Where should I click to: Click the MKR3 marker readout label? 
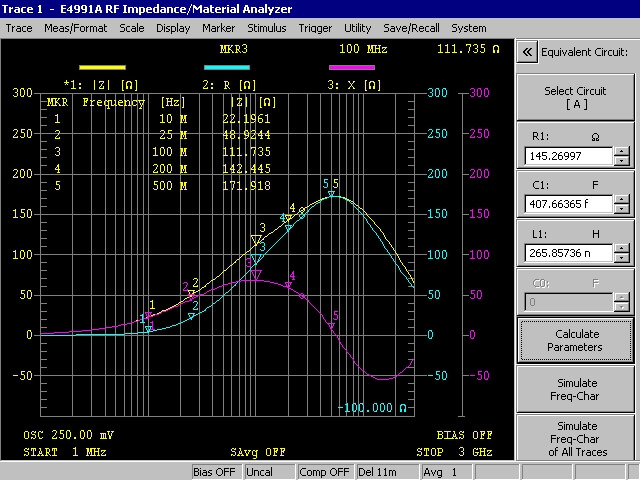[x=233, y=49]
